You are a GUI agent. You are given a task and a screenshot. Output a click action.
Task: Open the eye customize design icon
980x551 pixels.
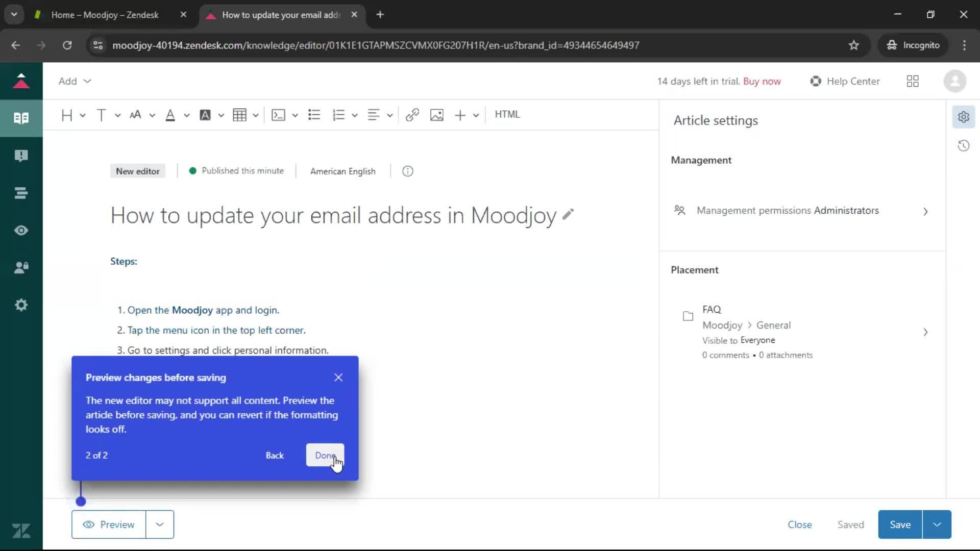click(21, 231)
